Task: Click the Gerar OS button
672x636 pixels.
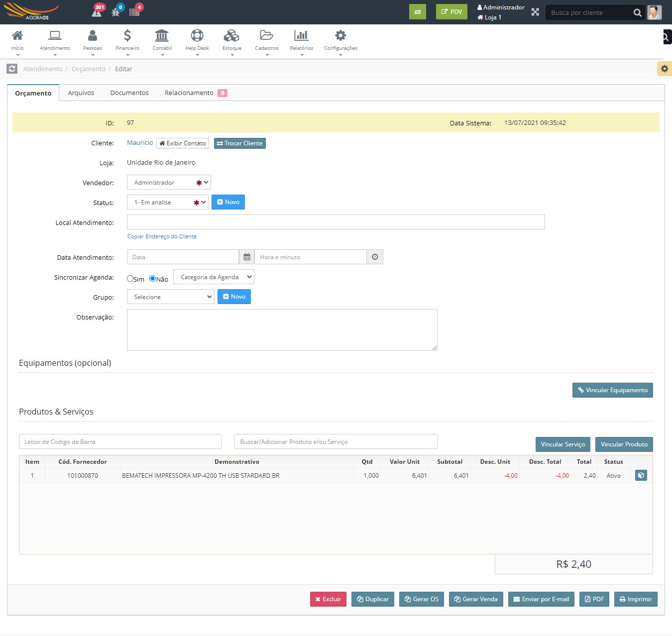Action: (x=422, y=599)
